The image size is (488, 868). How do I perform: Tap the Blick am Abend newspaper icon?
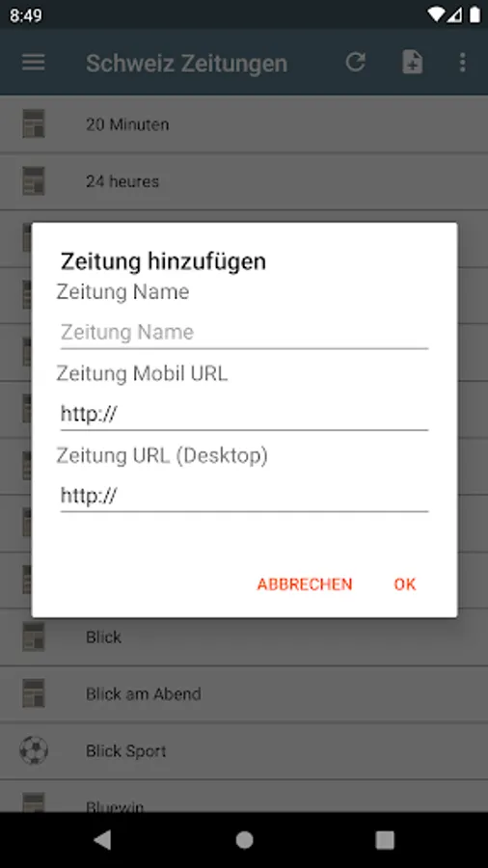(x=33, y=693)
